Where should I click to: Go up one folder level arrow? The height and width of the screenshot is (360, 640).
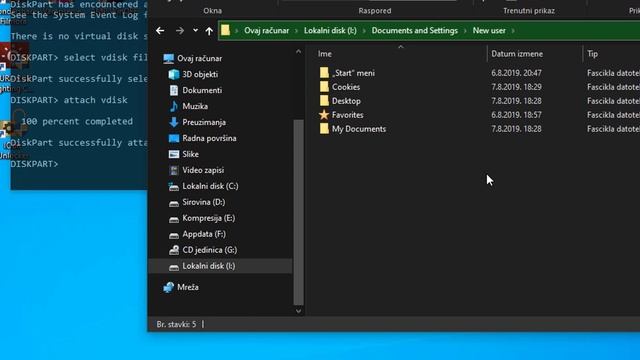pyautogui.click(x=209, y=31)
